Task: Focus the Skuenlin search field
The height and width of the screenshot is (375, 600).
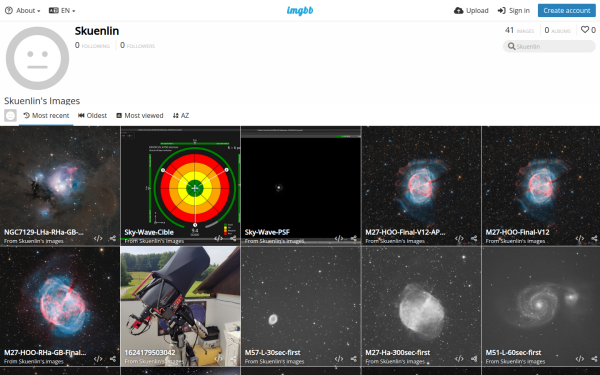Action: (549, 46)
